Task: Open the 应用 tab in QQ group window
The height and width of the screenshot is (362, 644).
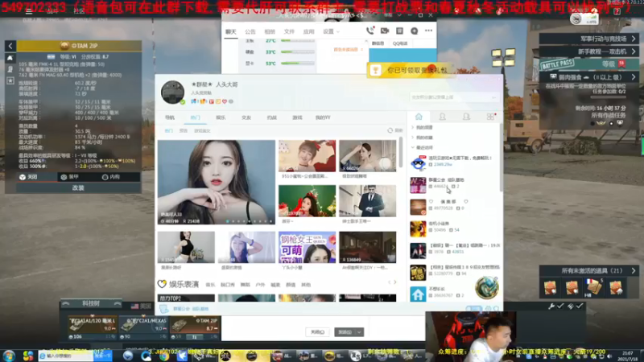Action: (x=308, y=31)
